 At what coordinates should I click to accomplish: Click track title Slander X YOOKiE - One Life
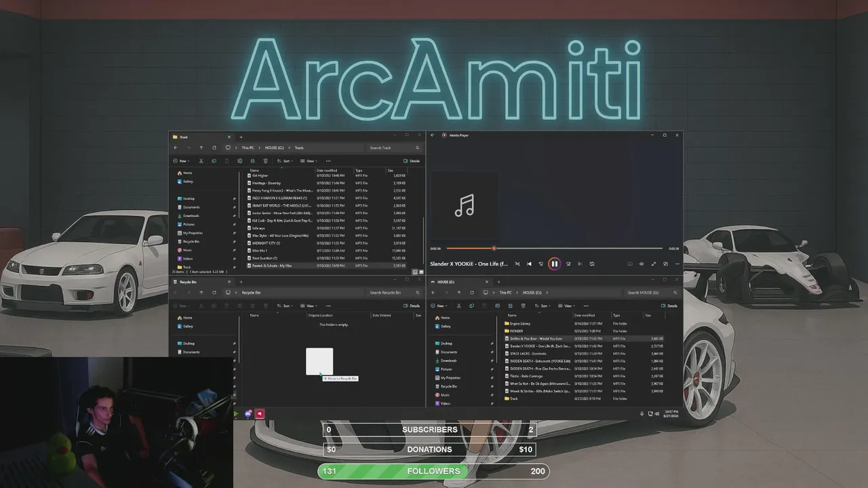click(469, 264)
